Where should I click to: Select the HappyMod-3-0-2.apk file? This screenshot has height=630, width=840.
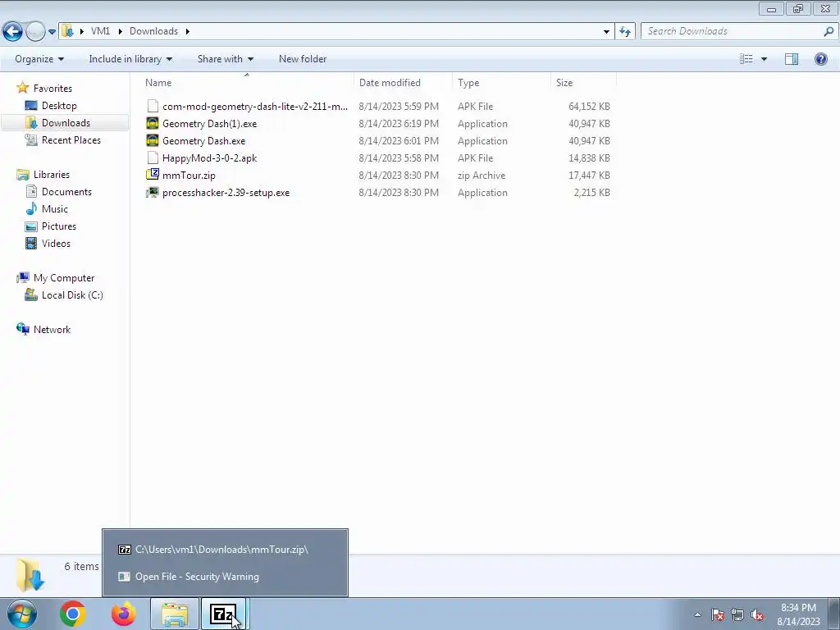(x=209, y=158)
